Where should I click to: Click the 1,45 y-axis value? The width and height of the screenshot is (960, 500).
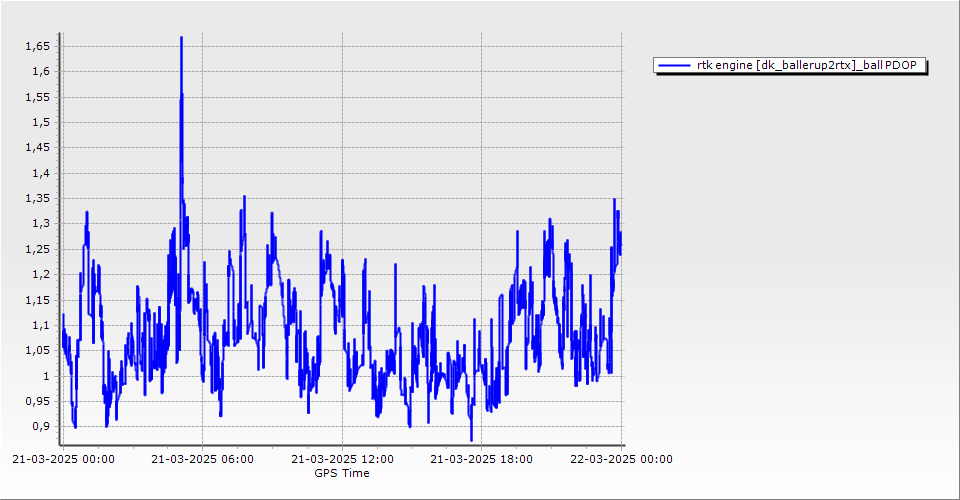37,147
